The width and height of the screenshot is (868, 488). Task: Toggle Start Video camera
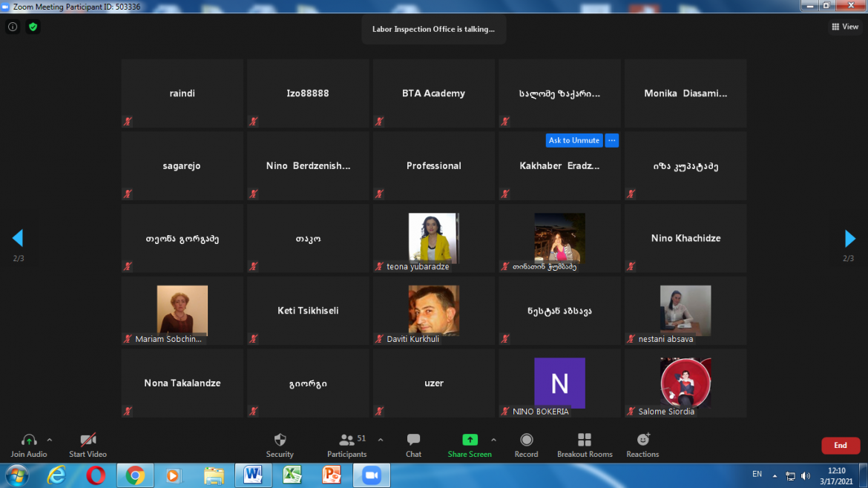pyautogui.click(x=88, y=440)
